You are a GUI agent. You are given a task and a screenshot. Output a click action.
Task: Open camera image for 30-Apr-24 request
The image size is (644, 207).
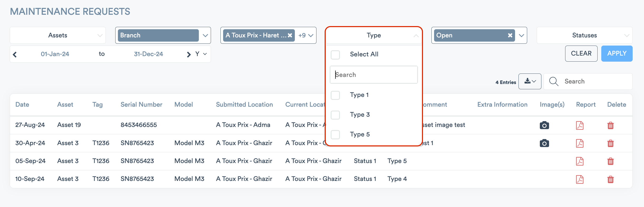click(544, 143)
